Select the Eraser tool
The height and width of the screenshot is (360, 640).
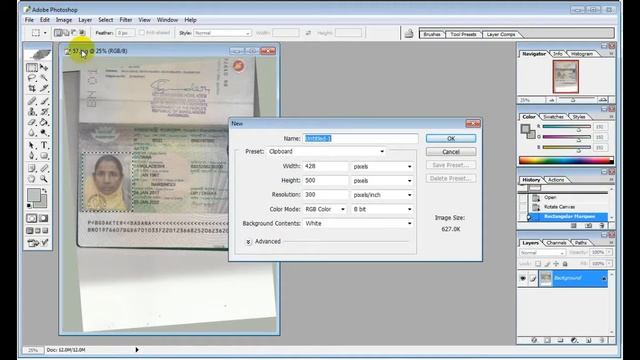click(32, 122)
